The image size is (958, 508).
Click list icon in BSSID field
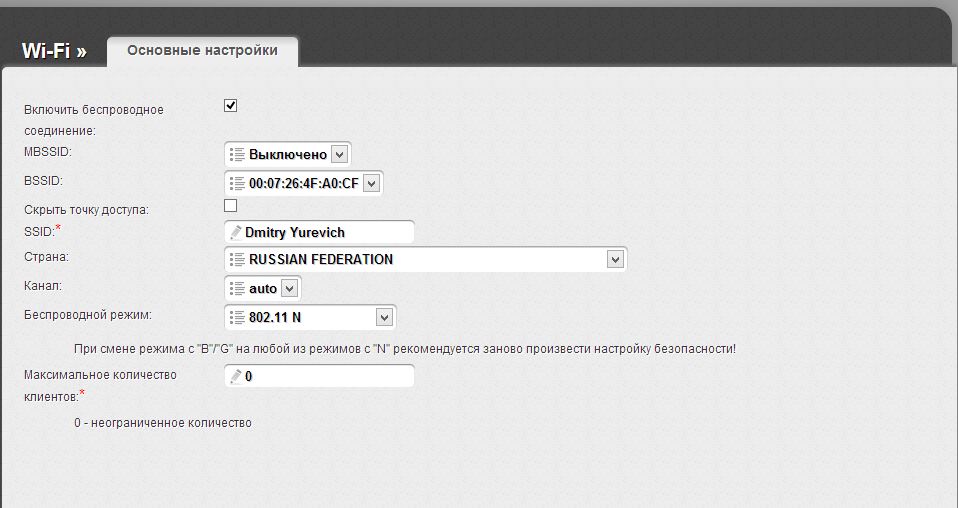237,183
